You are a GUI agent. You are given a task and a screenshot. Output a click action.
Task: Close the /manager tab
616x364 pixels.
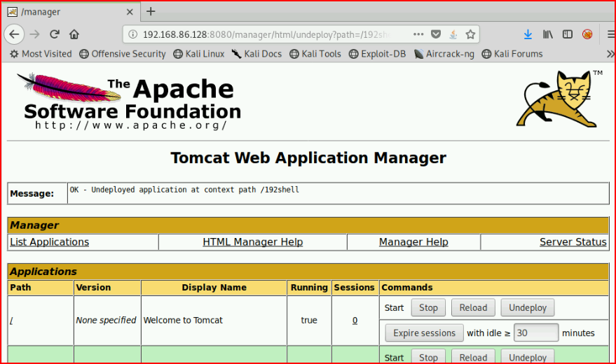pyautogui.click(x=130, y=12)
